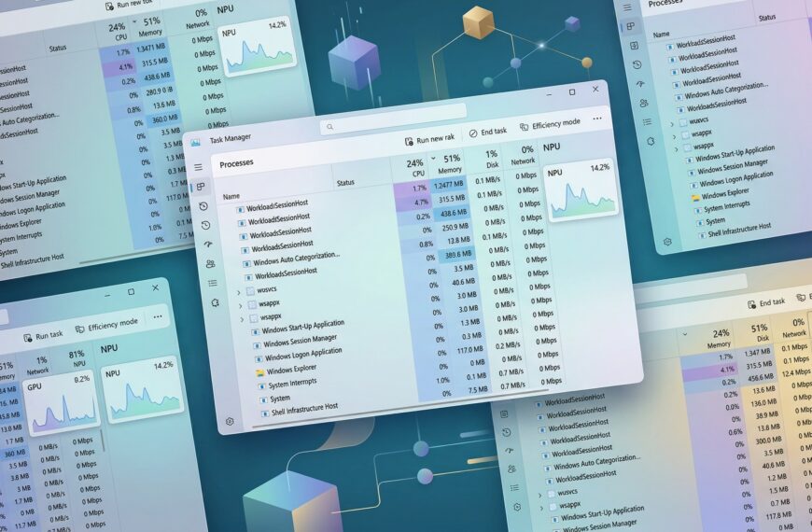Click Run new task in center window
812x532 pixels.
429,139
